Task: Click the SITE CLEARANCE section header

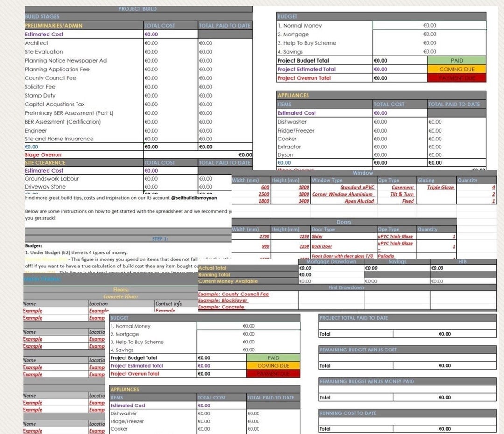Action: pos(45,162)
